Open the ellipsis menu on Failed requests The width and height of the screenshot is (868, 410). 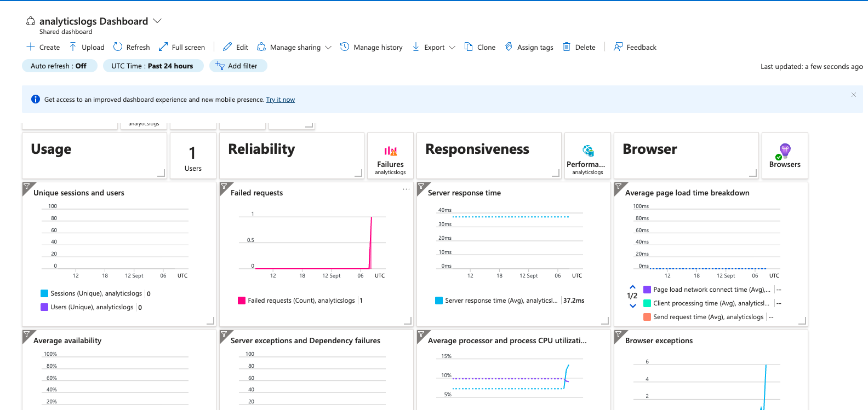[x=406, y=189]
